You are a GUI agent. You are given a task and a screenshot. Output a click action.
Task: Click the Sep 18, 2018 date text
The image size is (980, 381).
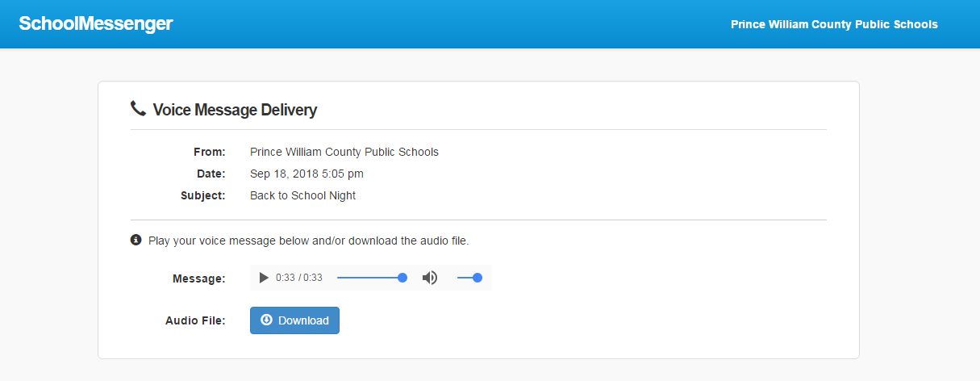tap(307, 174)
